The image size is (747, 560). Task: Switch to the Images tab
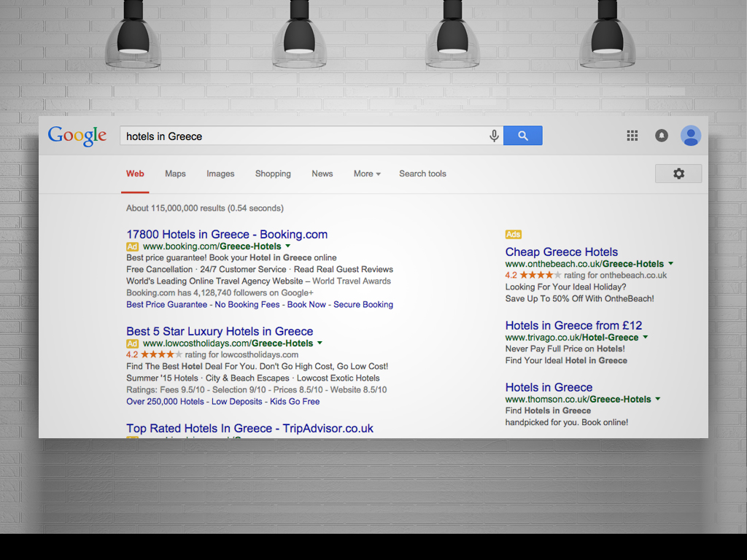click(220, 174)
